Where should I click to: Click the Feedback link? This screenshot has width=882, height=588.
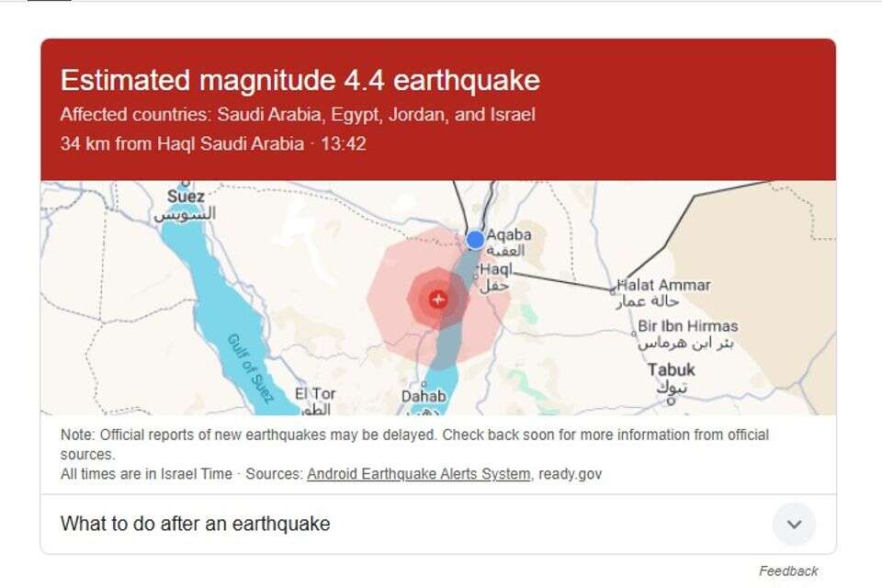coord(787,571)
